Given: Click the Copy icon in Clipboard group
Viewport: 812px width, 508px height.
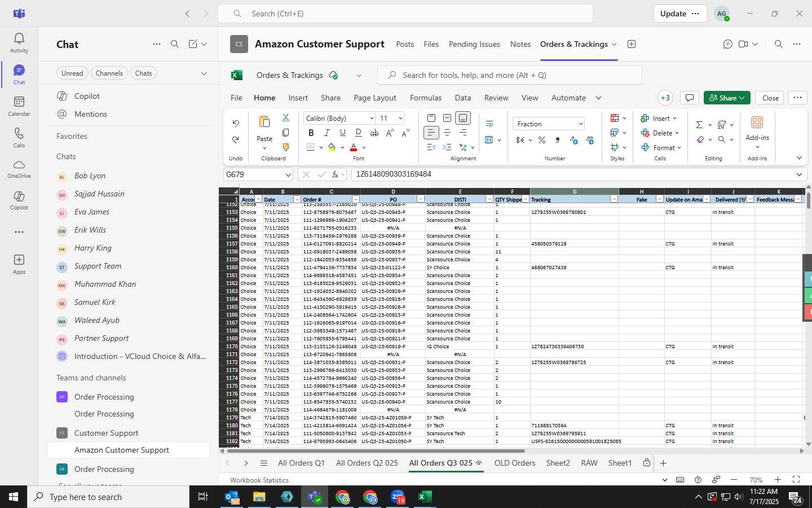Looking at the screenshot, I should [286, 133].
